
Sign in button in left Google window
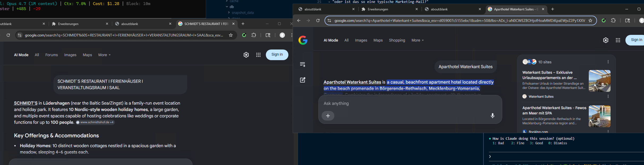pyautogui.click(x=277, y=55)
